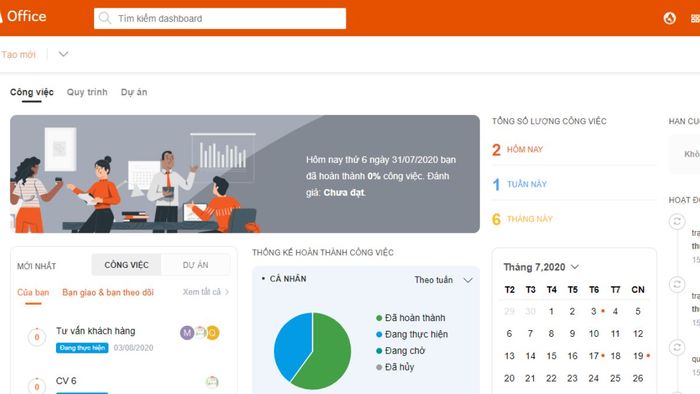Viewport: 700px width, 394px height.
Task: Toggle the Đã hoàn thành legend item
Action: coord(411,318)
